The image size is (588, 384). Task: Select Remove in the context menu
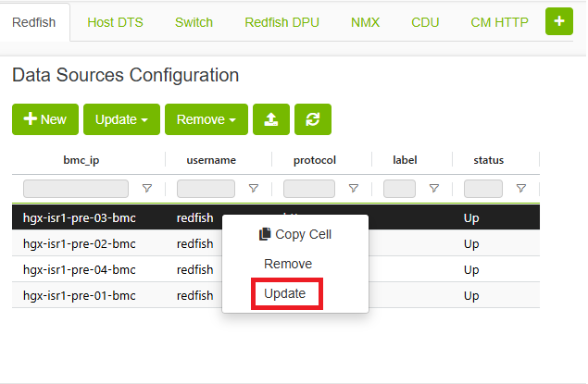click(x=288, y=264)
